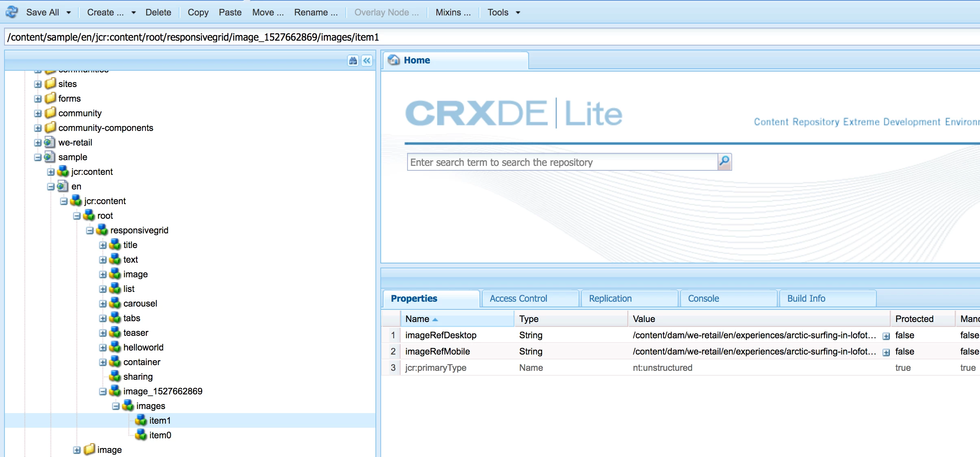Switch to the Access Control tab
The image size is (980, 457).
click(x=518, y=298)
